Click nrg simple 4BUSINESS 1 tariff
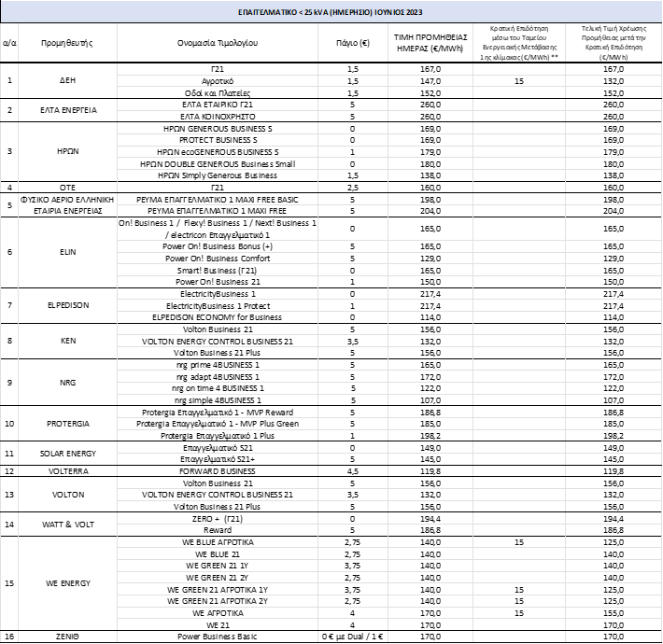The height and width of the screenshot is (644, 663). pos(218,400)
